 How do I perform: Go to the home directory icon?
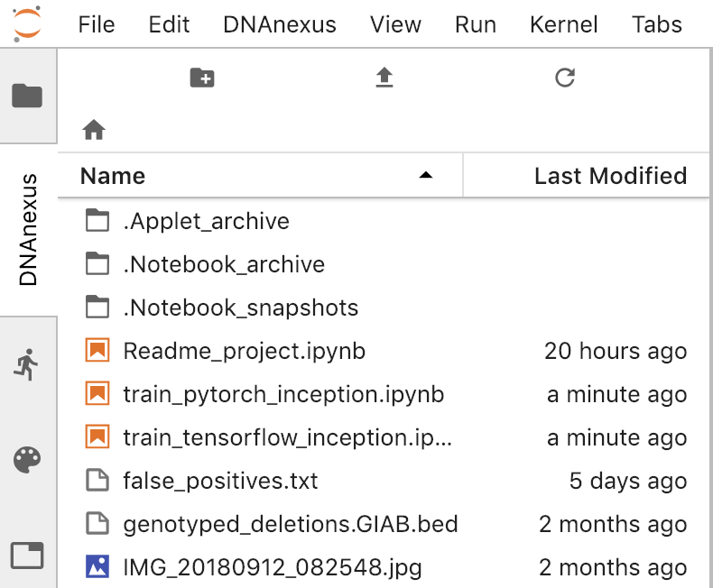94,131
